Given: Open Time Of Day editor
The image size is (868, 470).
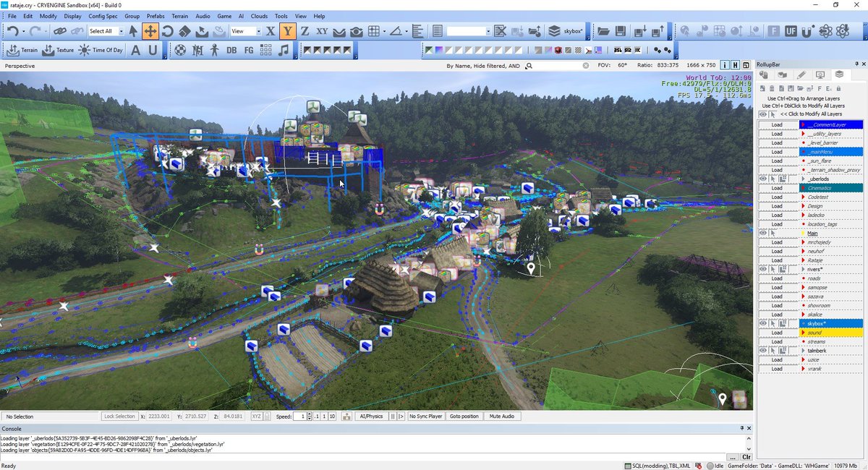Looking at the screenshot, I should pos(101,50).
